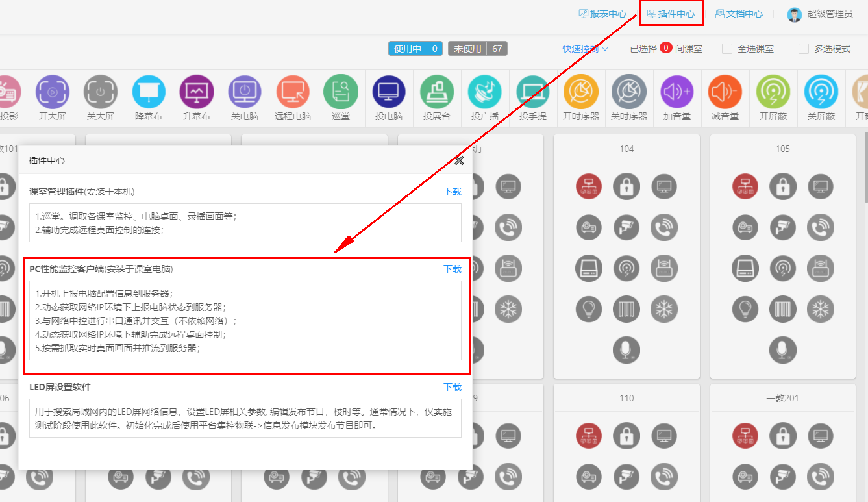Enable the 多选模式 multi-select checkbox

(x=804, y=49)
